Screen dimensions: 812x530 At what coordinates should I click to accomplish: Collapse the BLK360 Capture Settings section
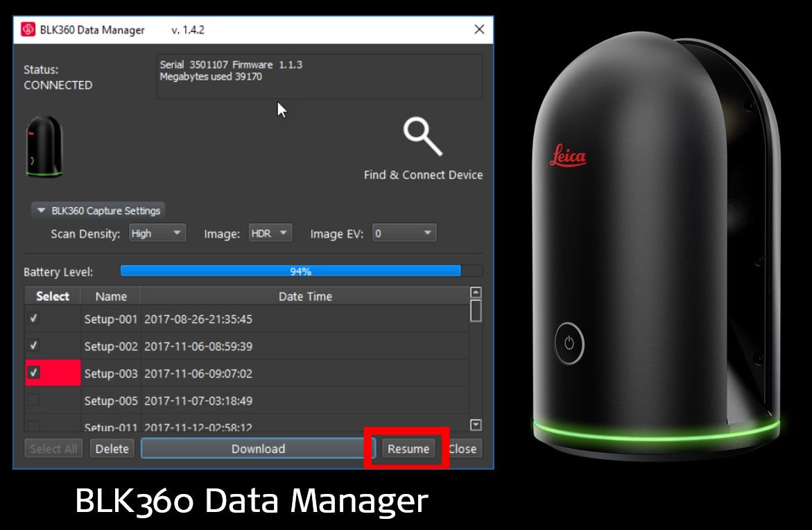[98, 211]
